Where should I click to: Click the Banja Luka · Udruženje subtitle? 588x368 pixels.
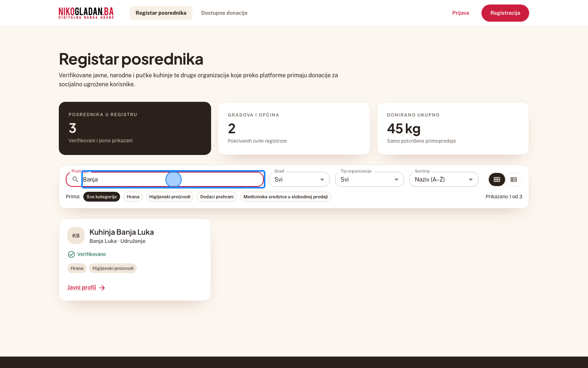click(x=118, y=241)
